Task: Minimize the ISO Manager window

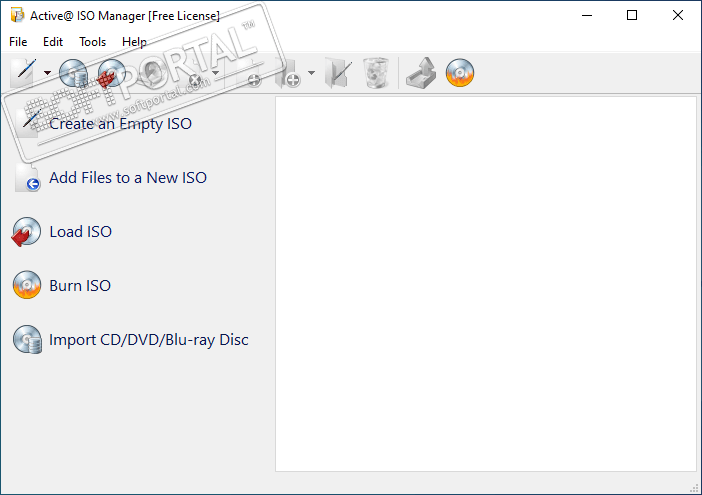Action: click(x=587, y=15)
